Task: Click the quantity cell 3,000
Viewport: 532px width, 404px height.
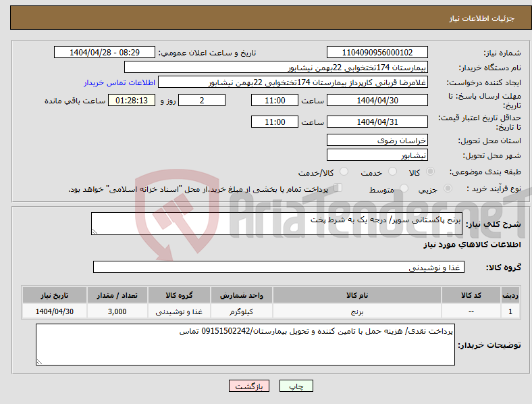Action: pyautogui.click(x=117, y=311)
